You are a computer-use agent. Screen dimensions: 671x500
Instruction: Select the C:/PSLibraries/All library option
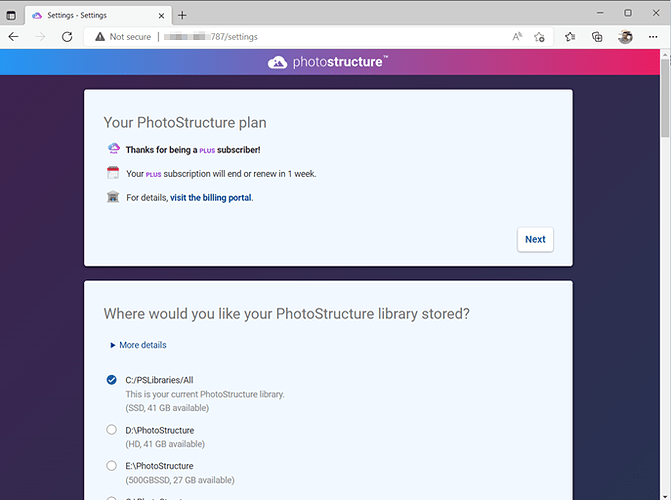pyautogui.click(x=112, y=380)
